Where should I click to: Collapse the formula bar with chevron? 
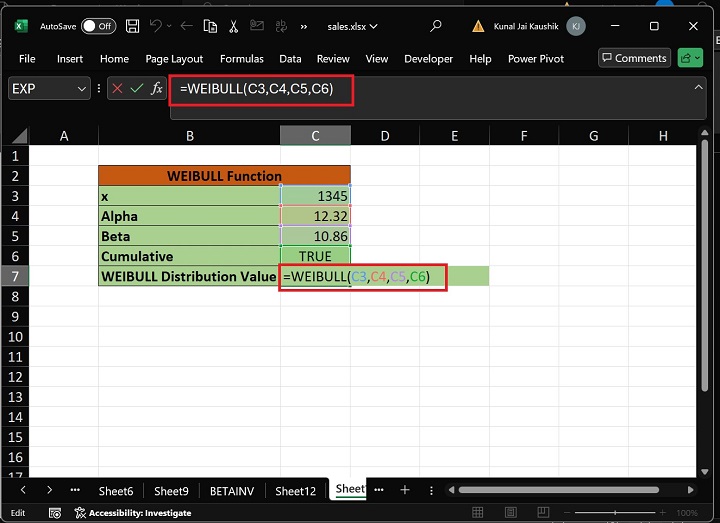tap(698, 87)
